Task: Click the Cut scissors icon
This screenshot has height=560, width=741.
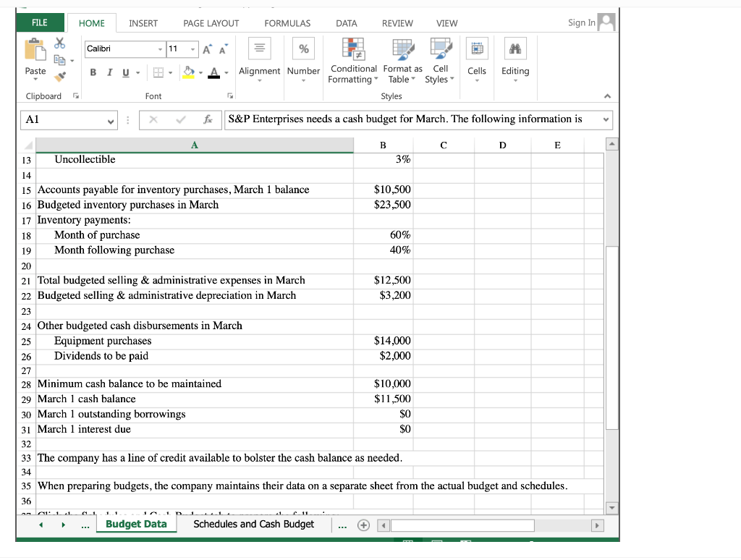Action: click(x=59, y=43)
